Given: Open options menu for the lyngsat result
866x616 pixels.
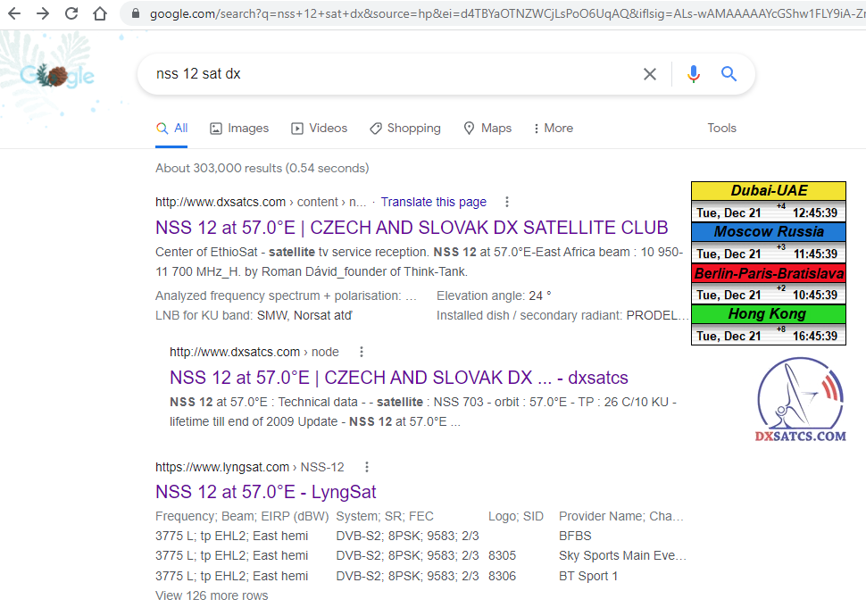Looking at the screenshot, I should pyautogui.click(x=367, y=468).
